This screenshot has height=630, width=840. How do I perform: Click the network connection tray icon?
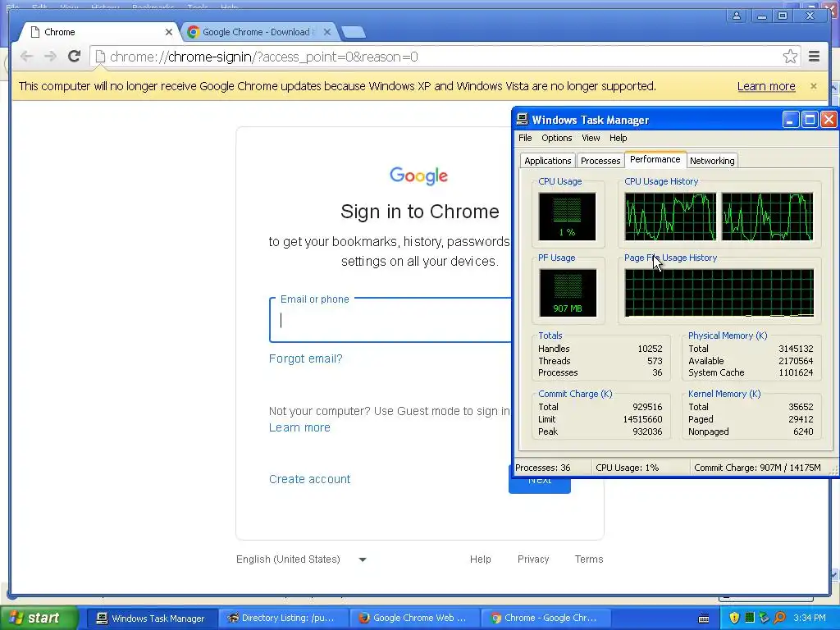765,618
